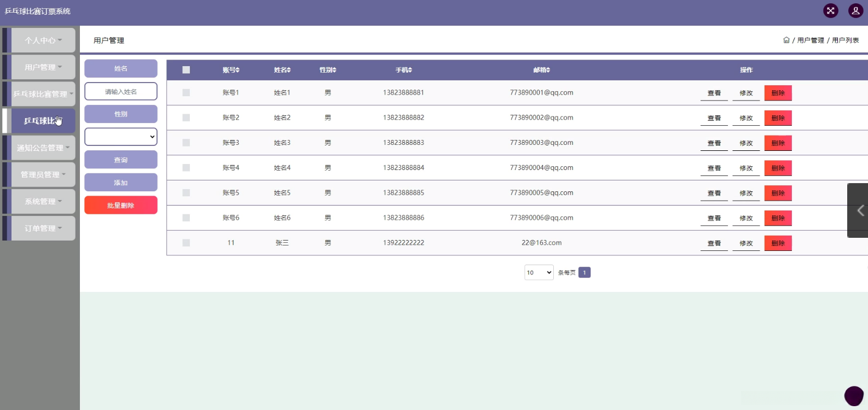Delete the 账号4 row
The height and width of the screenshot is (410, 868).
778,168
